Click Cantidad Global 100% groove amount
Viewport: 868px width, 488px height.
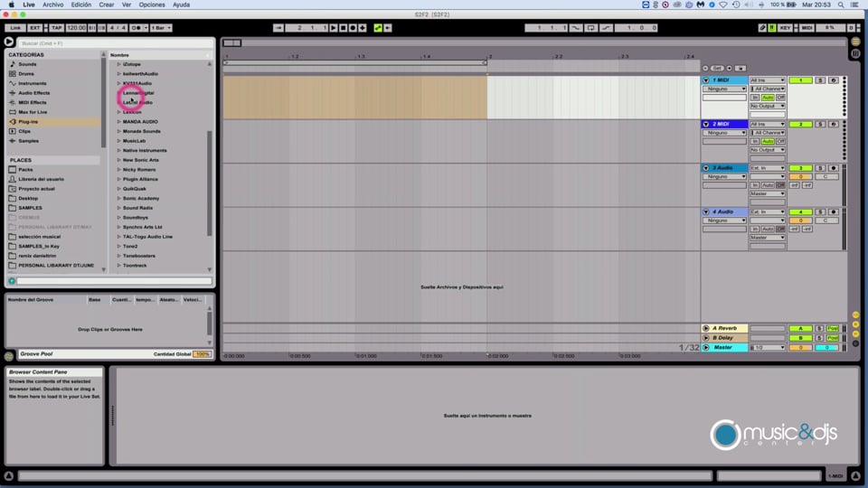pyautogui.click(x=202, y=354)
